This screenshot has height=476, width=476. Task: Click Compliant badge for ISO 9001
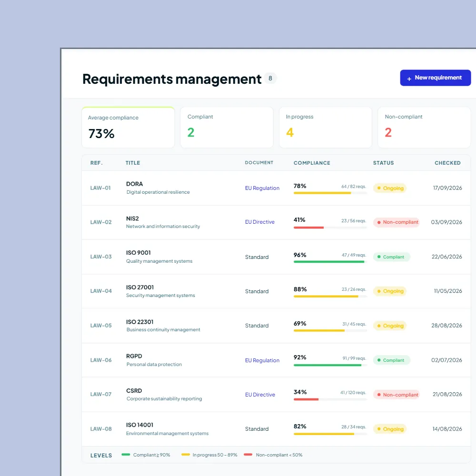click(392, 257)
